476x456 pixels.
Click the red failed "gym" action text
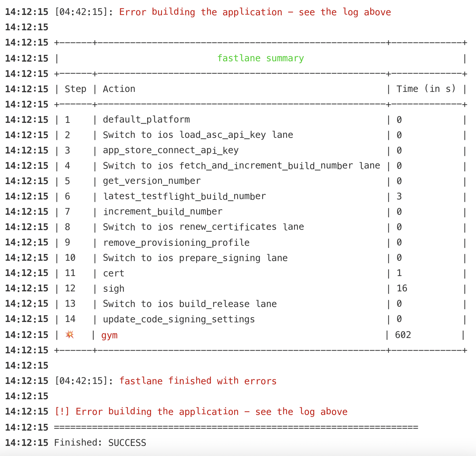pos(109,335)
